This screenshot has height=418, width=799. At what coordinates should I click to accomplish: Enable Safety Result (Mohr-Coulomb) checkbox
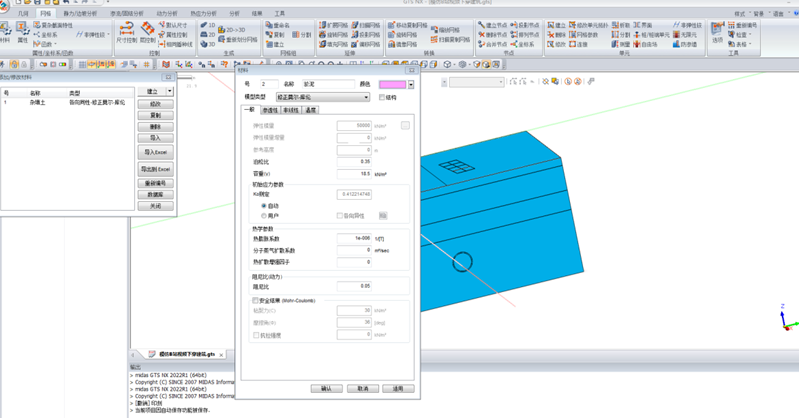click(256, 301)
